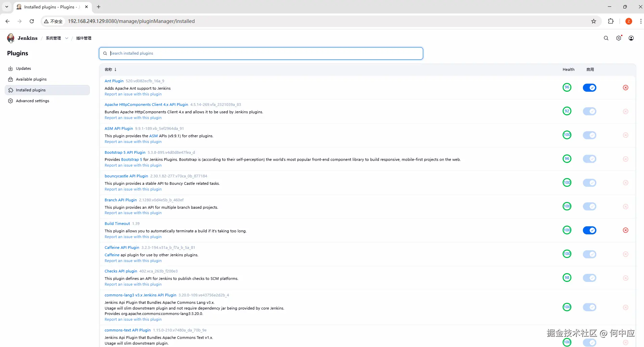
Task: Expand the 系统管理 breadcrumb dropdown chevron
Action: coord(67,38)
